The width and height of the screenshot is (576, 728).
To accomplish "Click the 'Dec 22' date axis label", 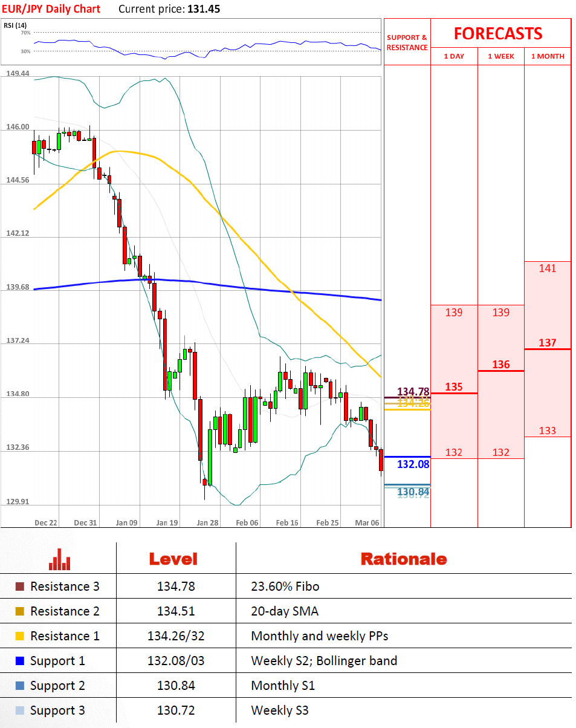I will pyautogui.click(x=46, y=523).
